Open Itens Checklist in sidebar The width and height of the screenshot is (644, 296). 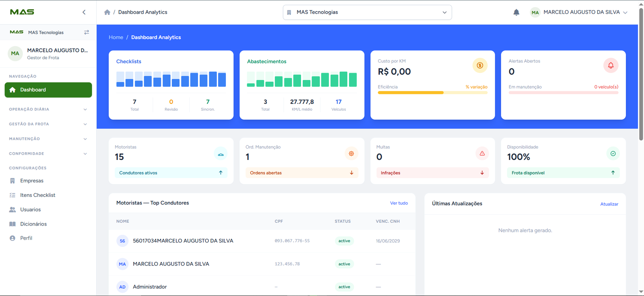(x=38, y=195)
